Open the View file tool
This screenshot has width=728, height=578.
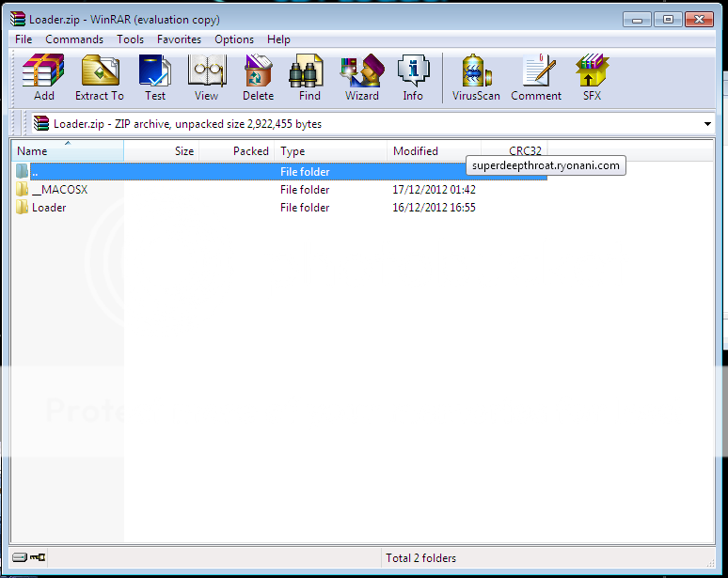click(206, 77)
